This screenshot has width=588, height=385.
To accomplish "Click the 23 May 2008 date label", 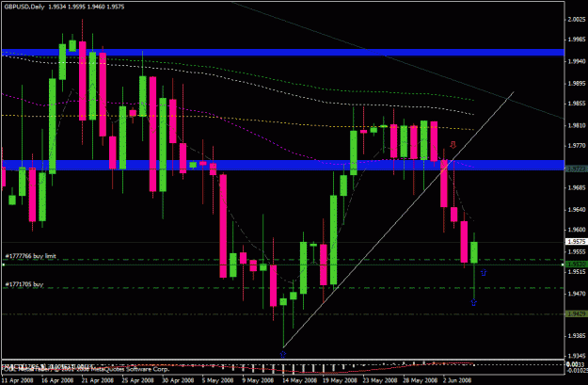I will tap(380, 380).
